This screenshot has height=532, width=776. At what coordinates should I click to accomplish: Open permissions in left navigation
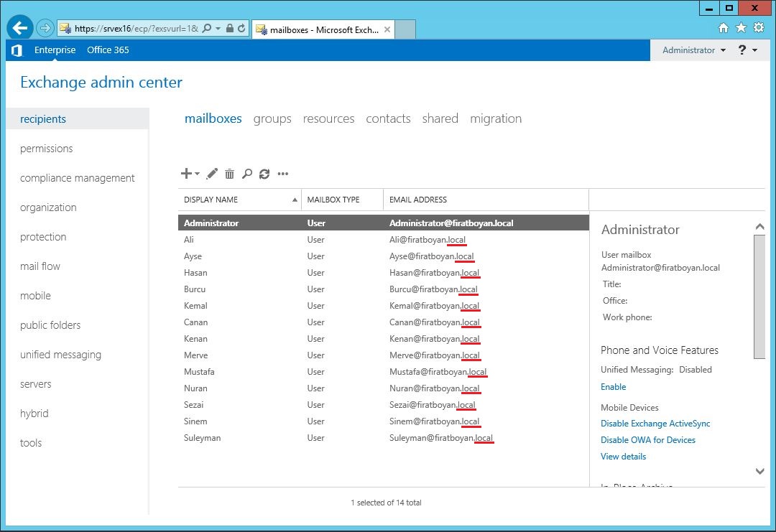tap(47, 149)
